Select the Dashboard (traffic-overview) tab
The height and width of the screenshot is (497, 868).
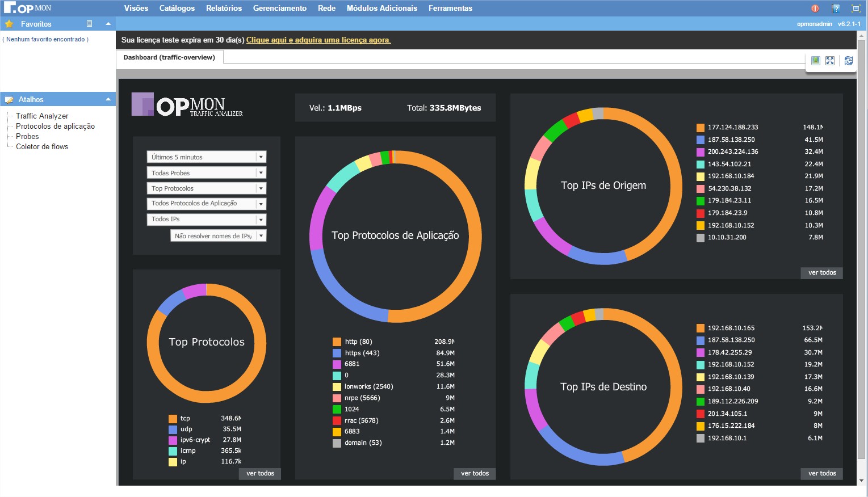[169, 57]
